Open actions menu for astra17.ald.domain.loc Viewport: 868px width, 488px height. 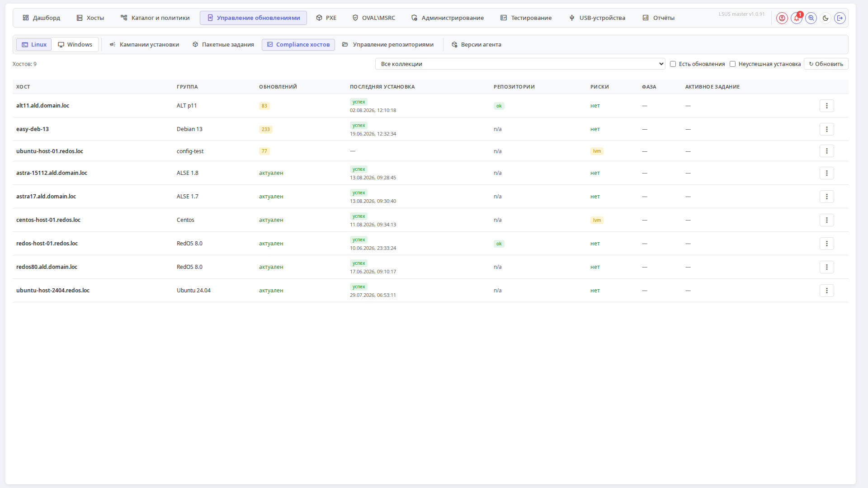(x=827, y=197)
